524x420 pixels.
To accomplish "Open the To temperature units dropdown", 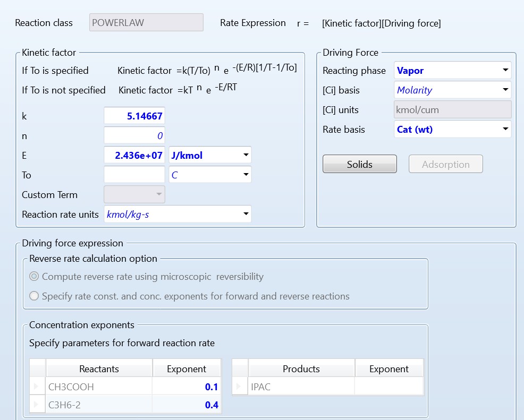I will pos(246,175).
